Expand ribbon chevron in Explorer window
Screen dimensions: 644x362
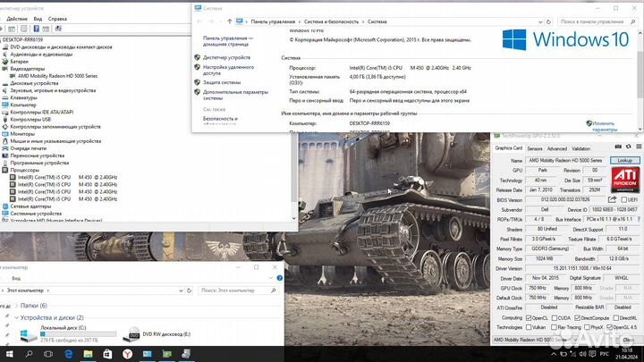[270, 278]
